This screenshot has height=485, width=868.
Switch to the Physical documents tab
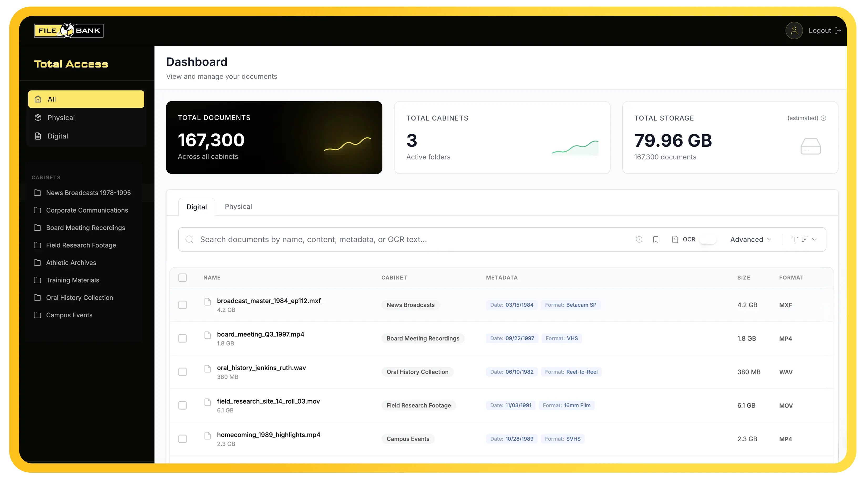(x=238, y=207)
